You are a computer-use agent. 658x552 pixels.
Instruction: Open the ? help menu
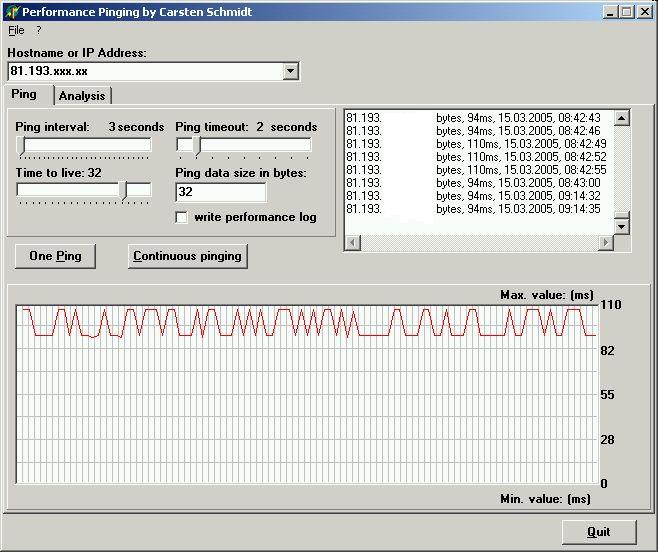pyautogui.click(x=39, y=30)
